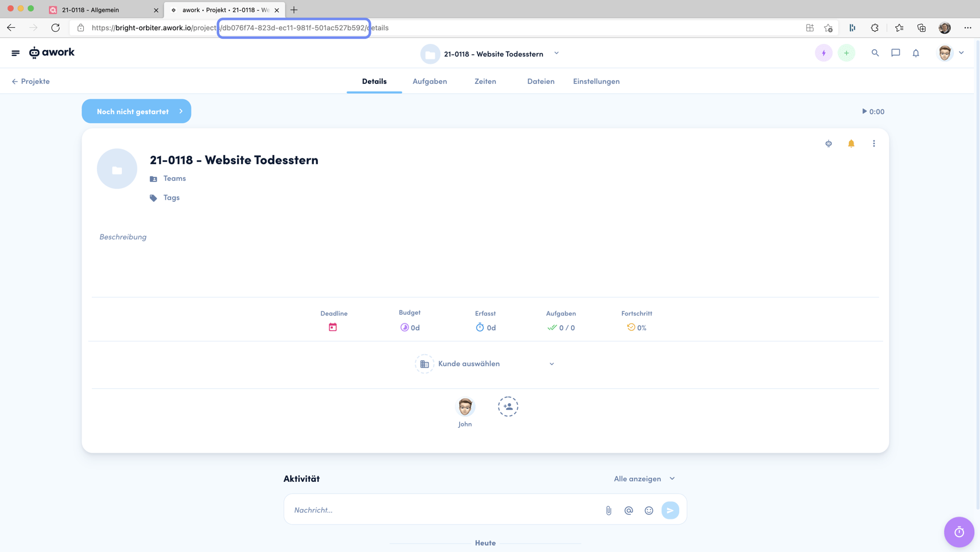
Task: Click the awork connect bot icon on the project card
Action: 828,143
